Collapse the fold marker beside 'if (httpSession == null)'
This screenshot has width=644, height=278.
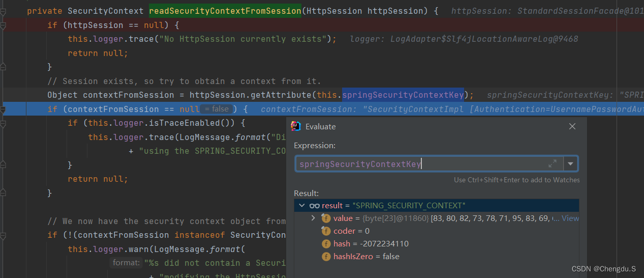tap(3, 25)
